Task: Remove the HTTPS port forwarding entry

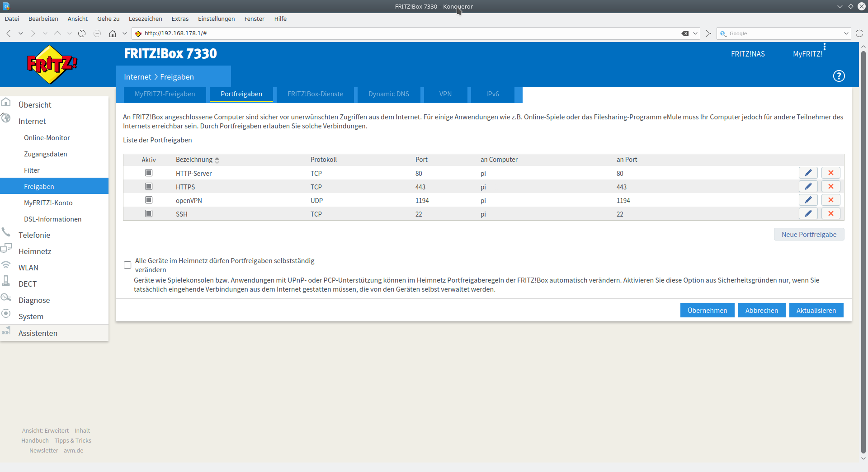Action: tap(830, 186)
